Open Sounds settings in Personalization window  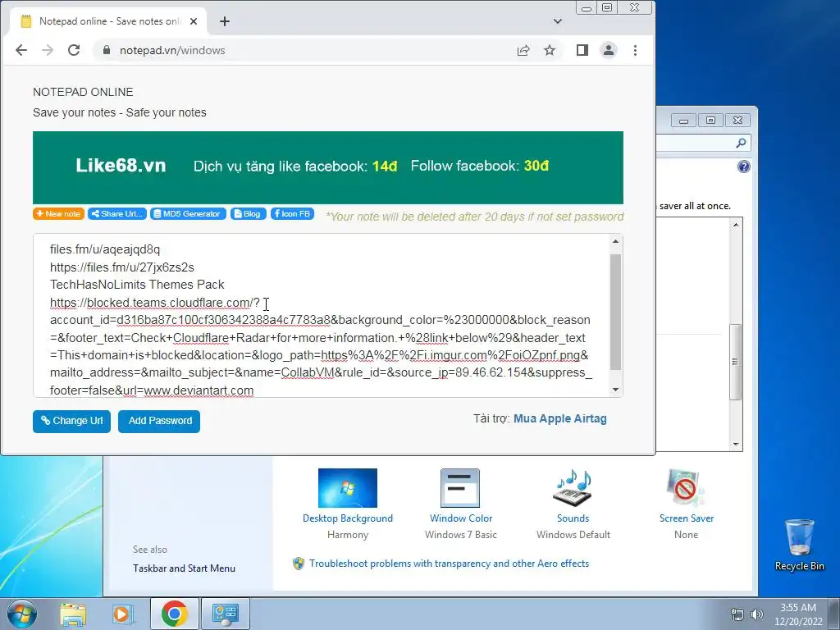573,504
